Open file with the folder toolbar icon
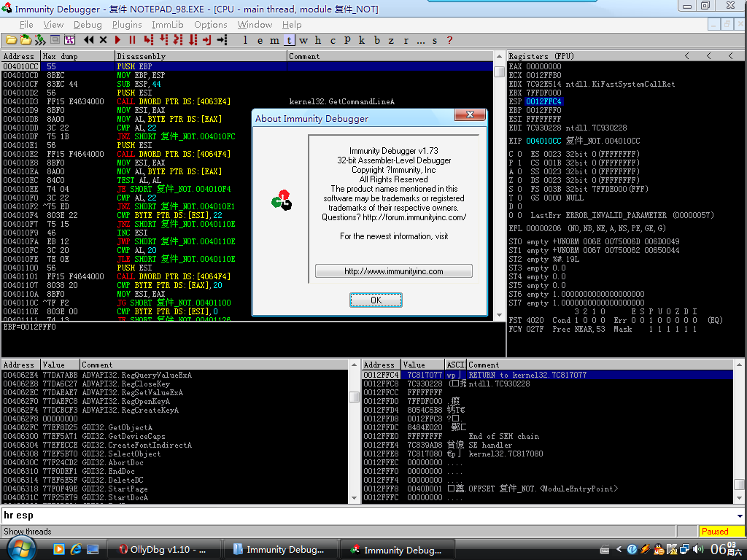The image size is (747, 560). [x=11, y=41]
